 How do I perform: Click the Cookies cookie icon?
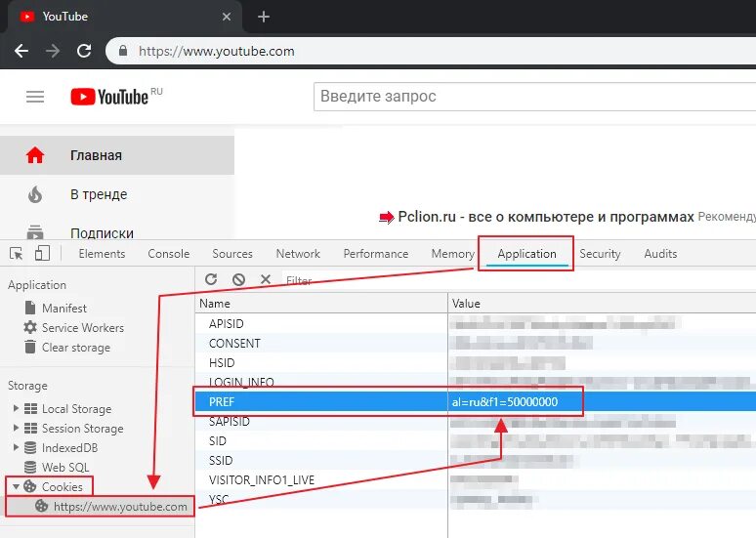tap(30, 486)
